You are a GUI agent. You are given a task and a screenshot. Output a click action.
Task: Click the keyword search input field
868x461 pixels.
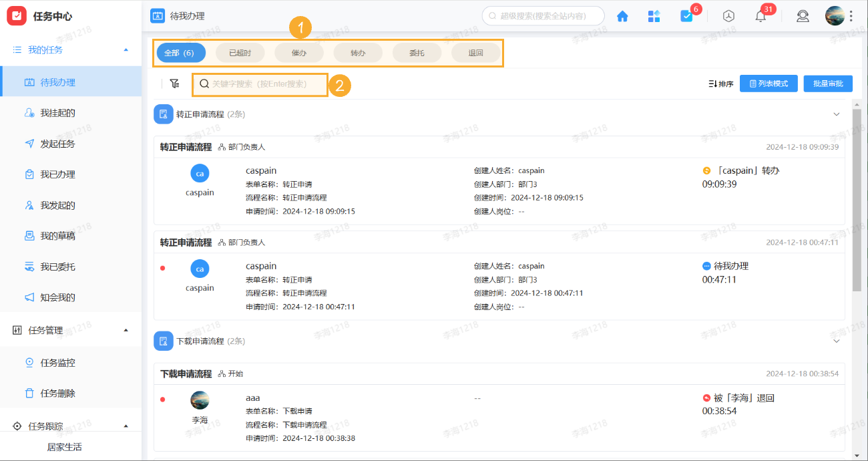(260, 84)
